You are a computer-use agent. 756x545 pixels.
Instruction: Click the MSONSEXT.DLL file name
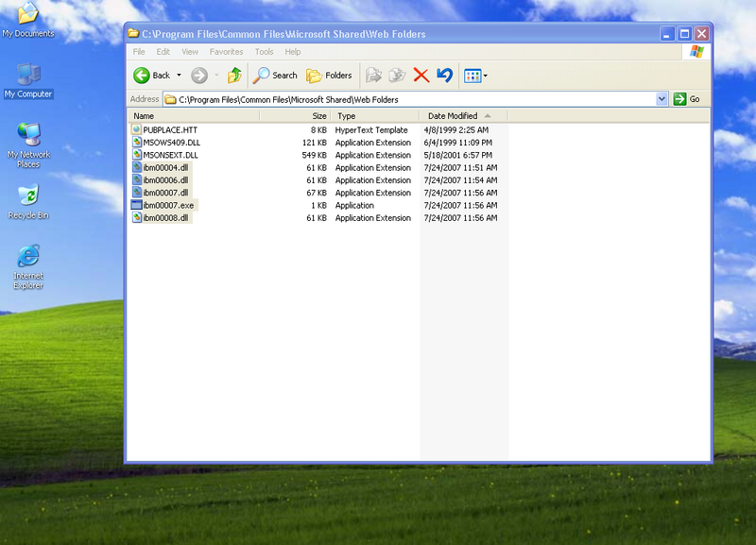click(x=171, y=155)
